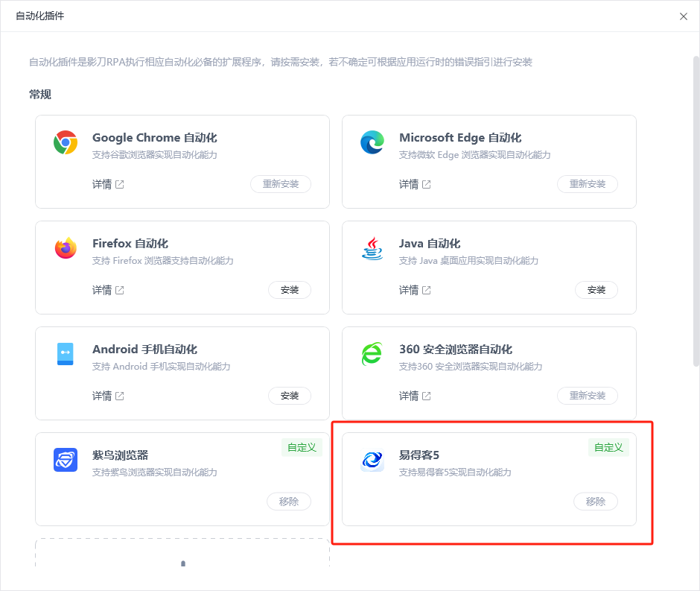Click description 支持易得客5实现自动化能力
Viewport: 700px width, 591px height.
point(455,473)
